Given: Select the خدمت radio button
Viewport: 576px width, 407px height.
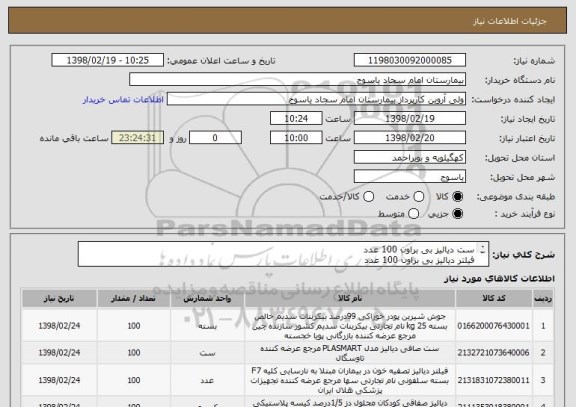Looking at the screenshot, I should [x=419, y=197].
